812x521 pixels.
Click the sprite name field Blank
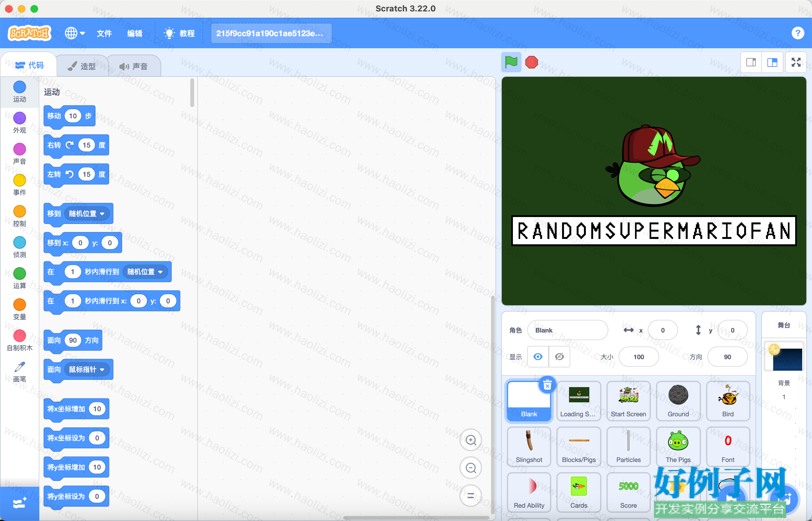567,330
